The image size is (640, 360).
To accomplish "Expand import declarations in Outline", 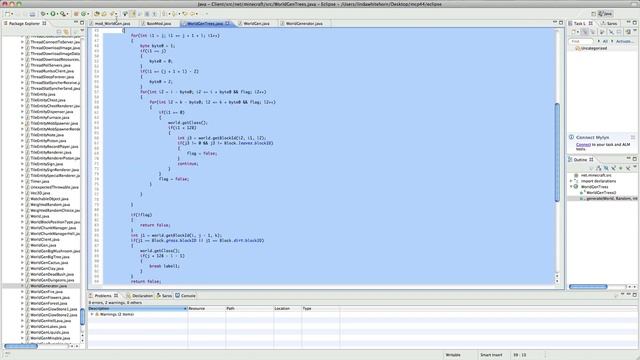I will pyautogui.click(x=571, y=181).
